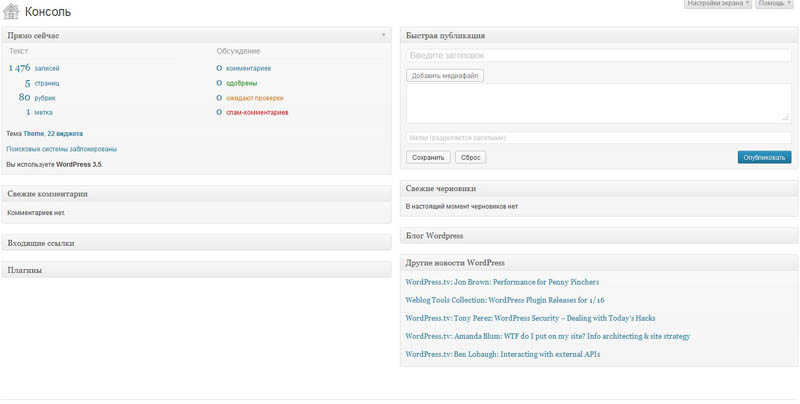The height and width of the screenshot is (404, 800).
Task: Open the 80 рубрик categories link
Action: pos(37,98)
